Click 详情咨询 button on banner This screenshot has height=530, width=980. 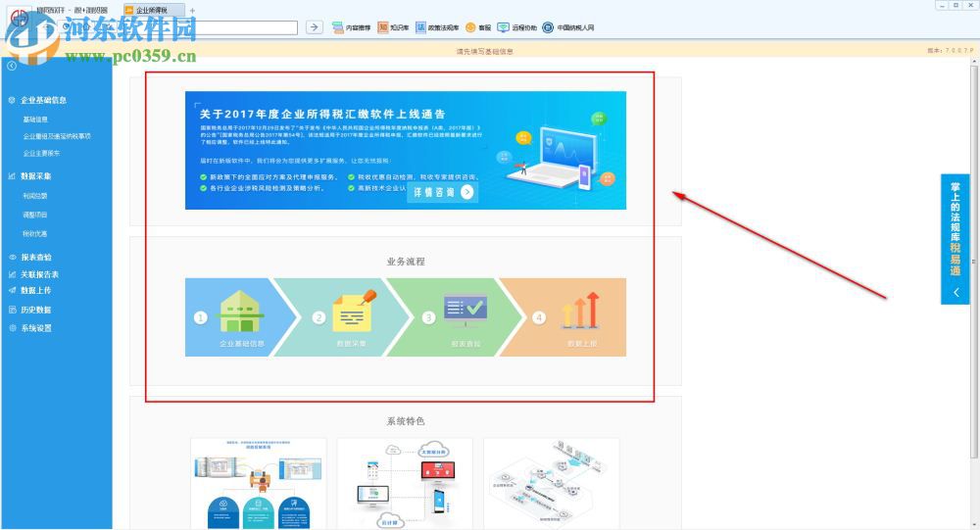443,192
